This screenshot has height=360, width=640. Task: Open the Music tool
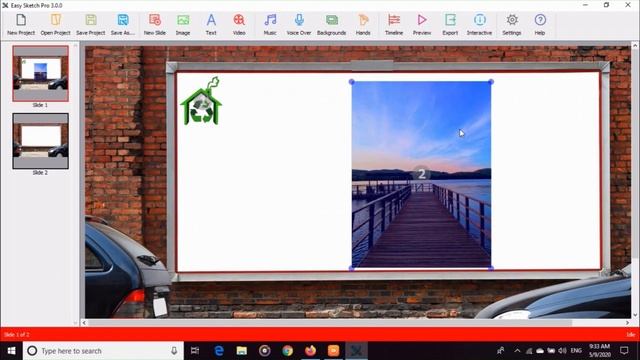click(270, 24)
